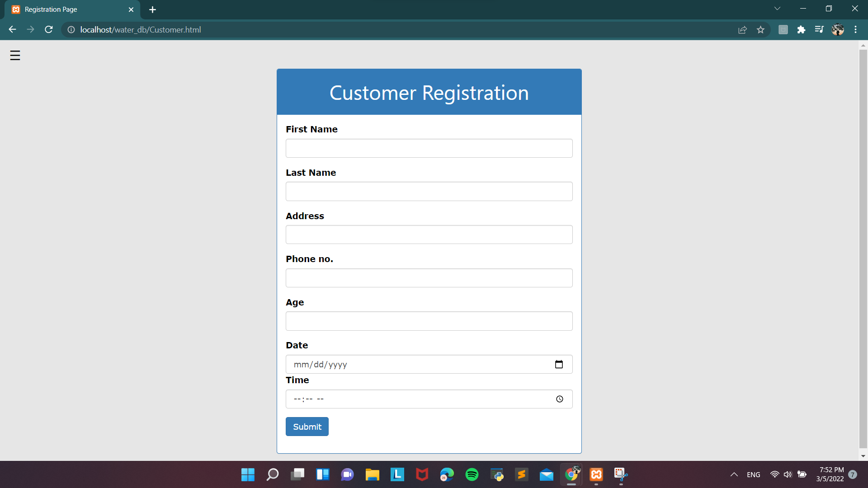This screenshot has width=868, height=488.
Task: Open Sublime Text from the taskbar
Action: click(522, 474)
